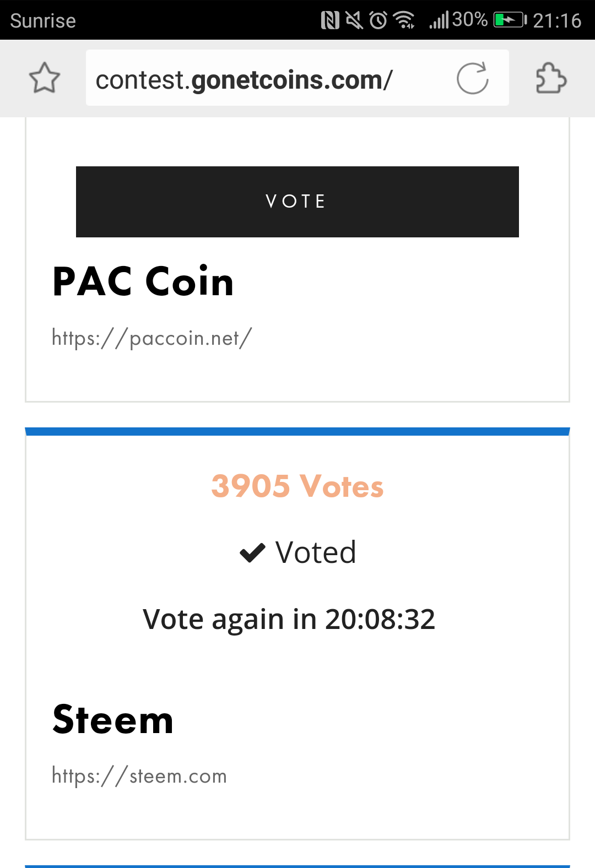Tap the Sunrise carrier label
The height and width of the screenshot is (868, 595).
click(43, 21)
